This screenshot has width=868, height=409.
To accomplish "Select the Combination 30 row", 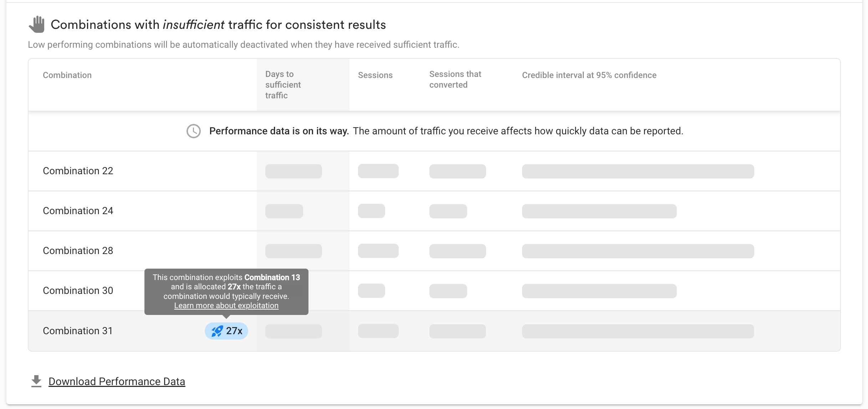I will [434, 291].
